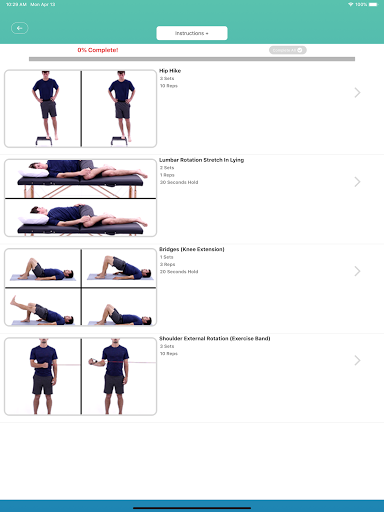Open the Bridges Knee Extension thumbnail

[x=80, y=287]
